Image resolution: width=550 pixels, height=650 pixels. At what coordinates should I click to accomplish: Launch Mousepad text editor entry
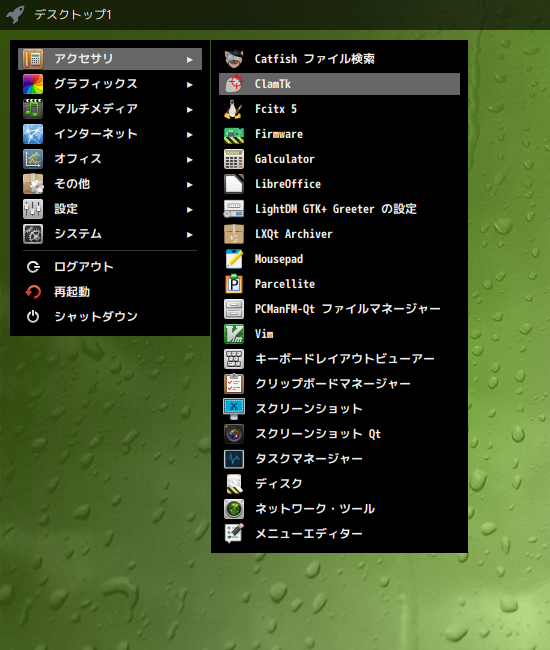coord(339,259)
